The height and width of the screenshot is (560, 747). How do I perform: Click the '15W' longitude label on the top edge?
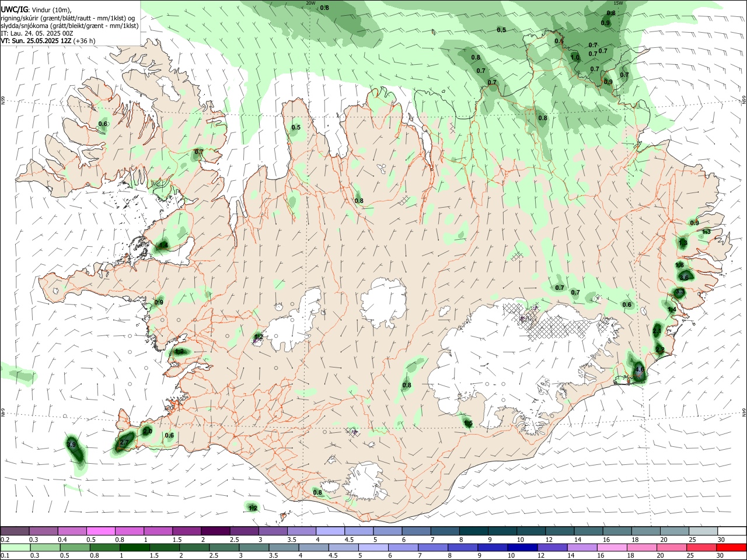pyautogui.click(x=619, y=3)
